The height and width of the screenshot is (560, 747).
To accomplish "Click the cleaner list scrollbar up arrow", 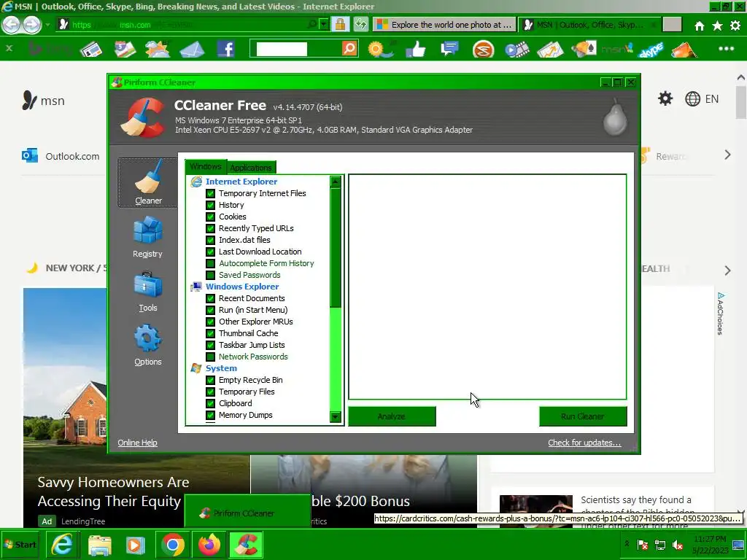I will pos(336,182).
